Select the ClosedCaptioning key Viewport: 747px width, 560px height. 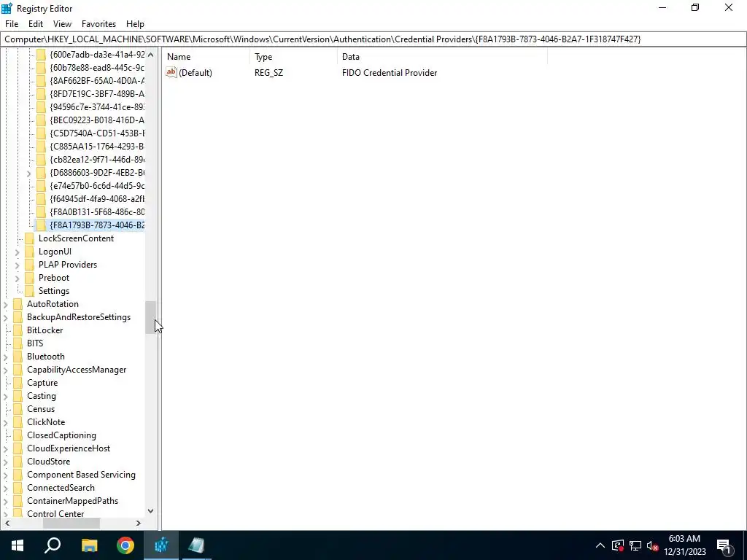pyautogui.click(x=61, y=435)
